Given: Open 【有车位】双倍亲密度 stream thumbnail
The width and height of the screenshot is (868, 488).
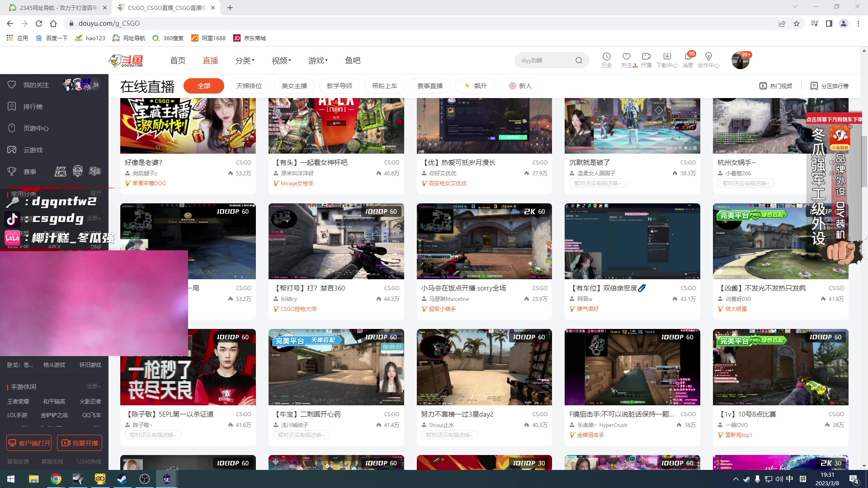Looking at the screenshot, I should pos(632,241).
